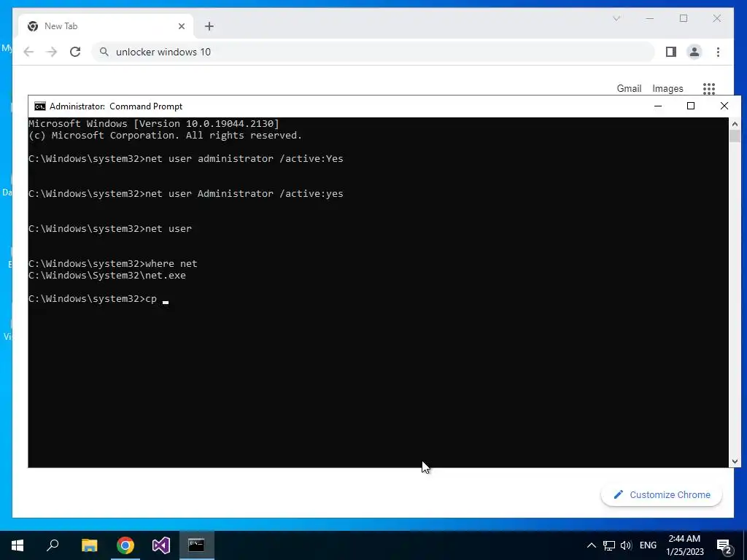Click Command Prompt taskbar icon
Screen dimensions: 747x560
(x=196, y=545)
